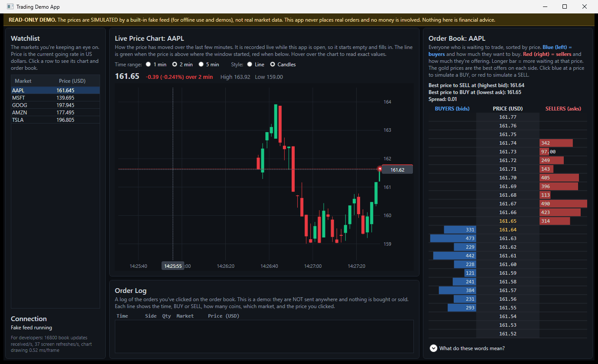
Task: Click the red ask bar showing 423
Action: click(x=560, y=212)
